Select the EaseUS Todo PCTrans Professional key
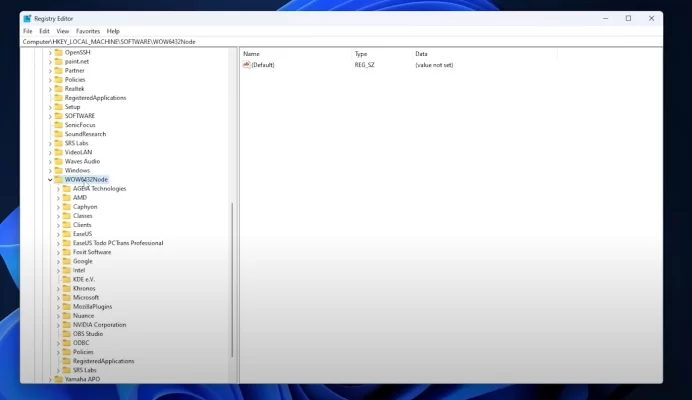692x400 pixels. tap(118, 243)
